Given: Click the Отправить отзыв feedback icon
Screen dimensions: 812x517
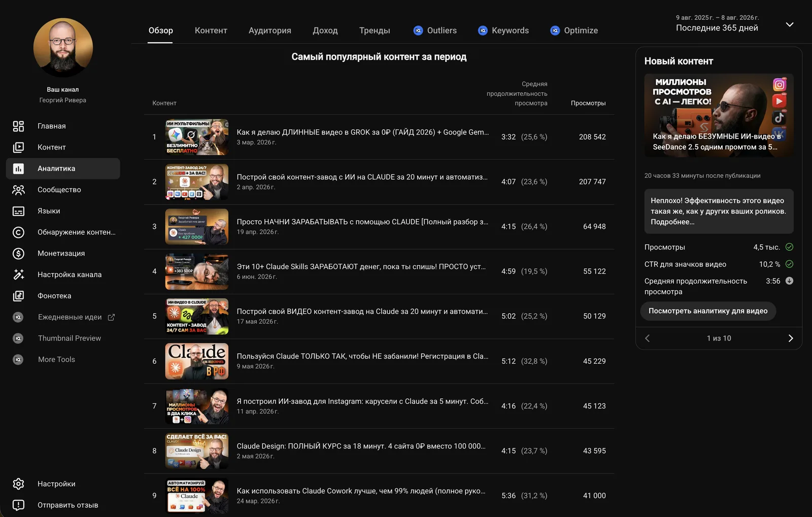Looking at the screenshot, I should pyautogui.click(x=18, y=505).
